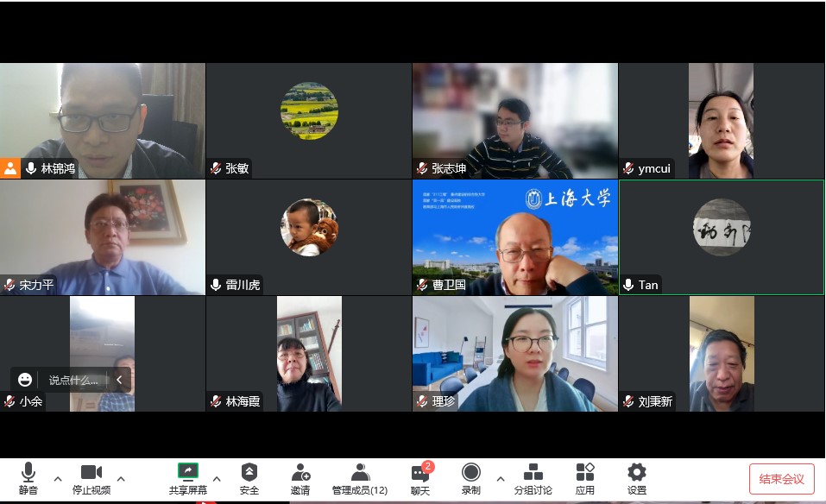Toggle the microphone Mute (静音) button

[28, 477]
